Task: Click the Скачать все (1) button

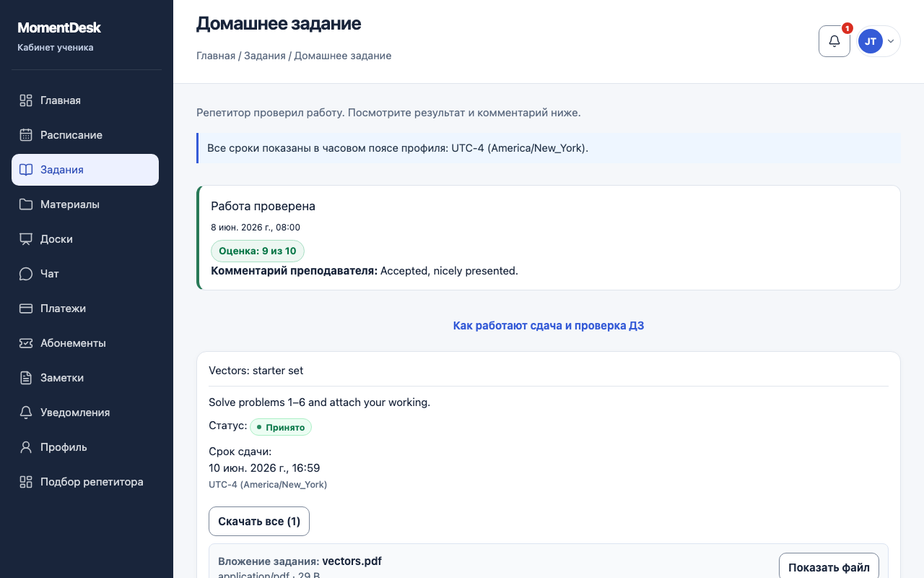Action: [x=259, y=522]
